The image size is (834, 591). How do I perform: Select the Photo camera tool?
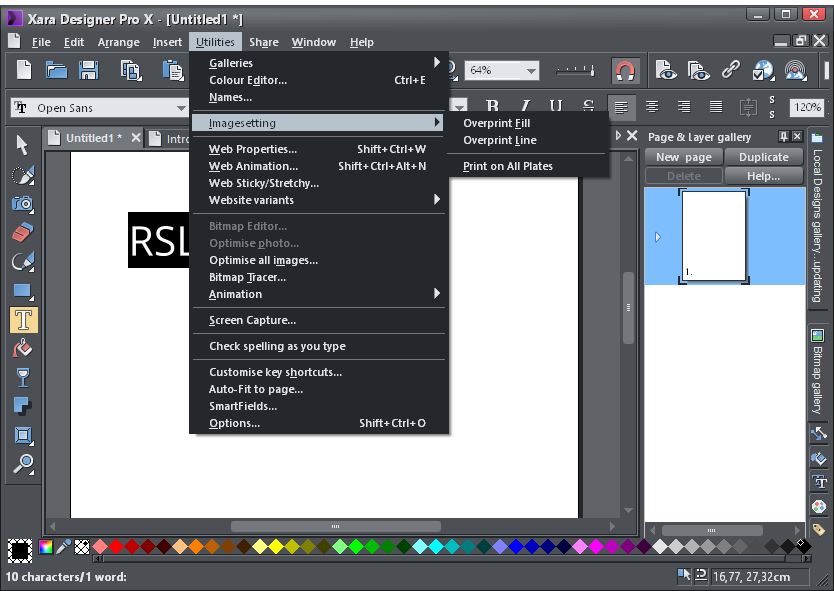[22, 203]
